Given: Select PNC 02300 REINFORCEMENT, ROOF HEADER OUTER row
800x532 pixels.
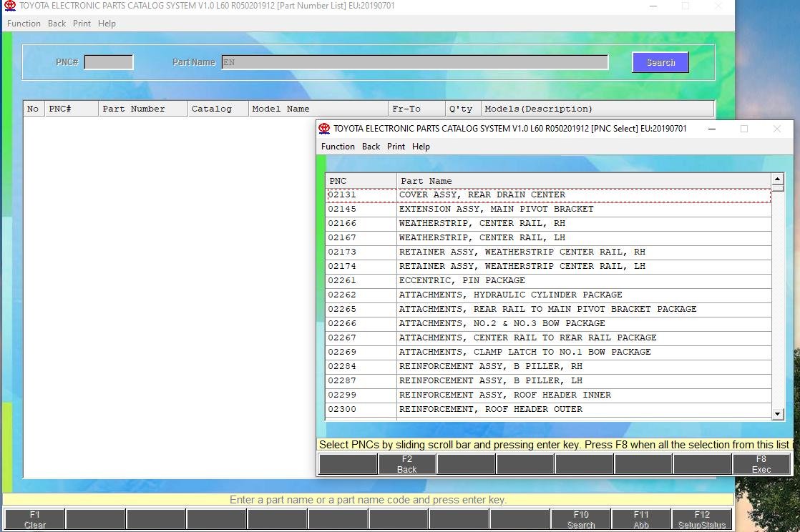Looking at the screenshot, I should tap(548, 409).
